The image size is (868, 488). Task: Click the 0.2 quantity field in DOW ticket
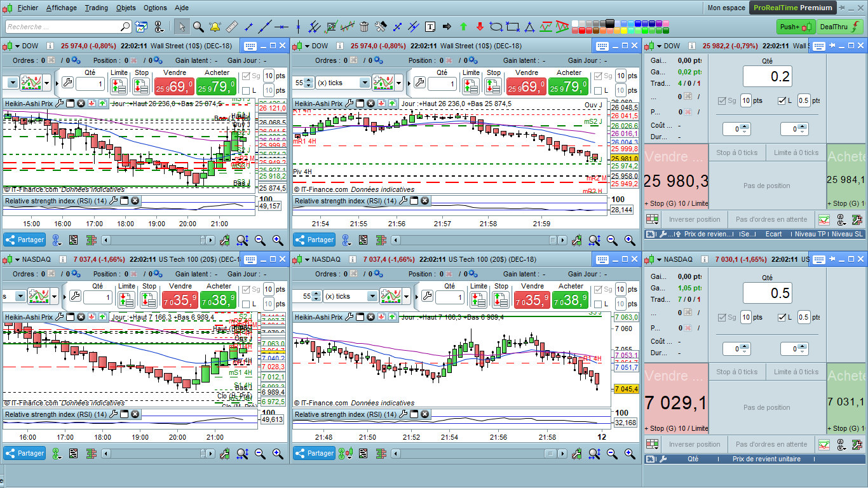point(767,76)
